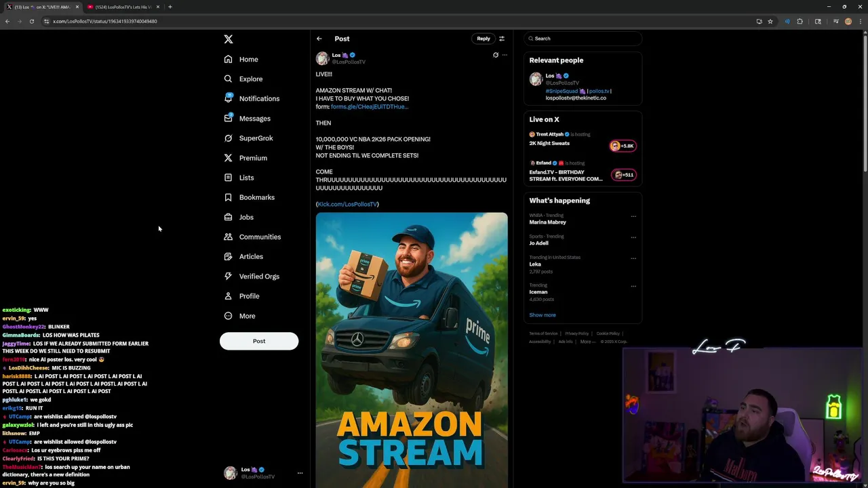Viewport: 868px width, 488px height.
Task: Expand the More menu in the sidebar
Action: point(240,316)
